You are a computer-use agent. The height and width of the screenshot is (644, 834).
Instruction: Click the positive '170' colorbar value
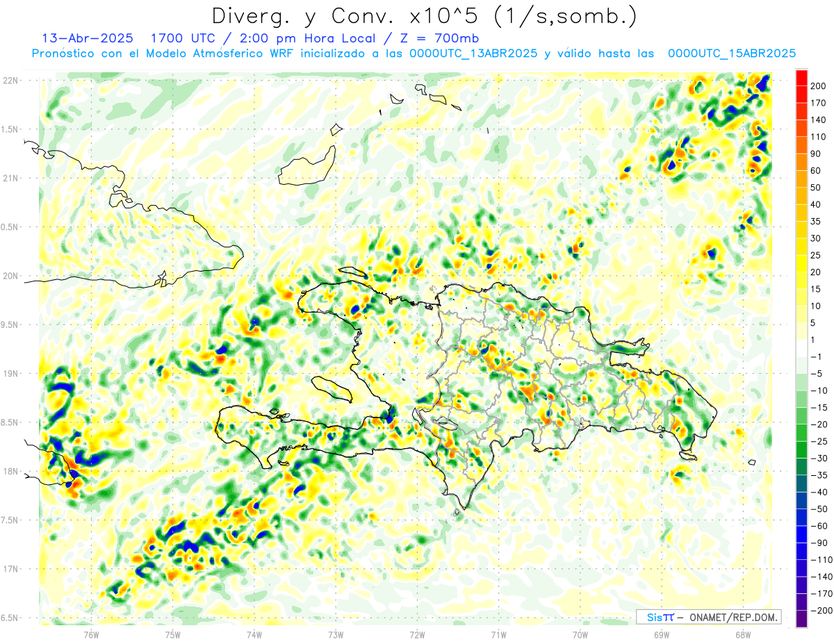point(820,103)
